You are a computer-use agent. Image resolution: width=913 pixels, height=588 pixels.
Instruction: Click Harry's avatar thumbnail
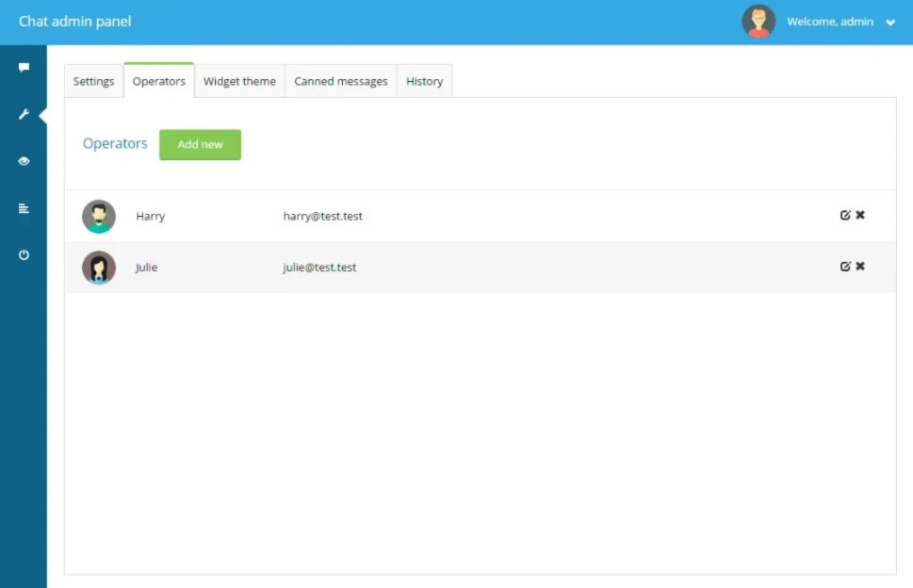pos(99,217)
